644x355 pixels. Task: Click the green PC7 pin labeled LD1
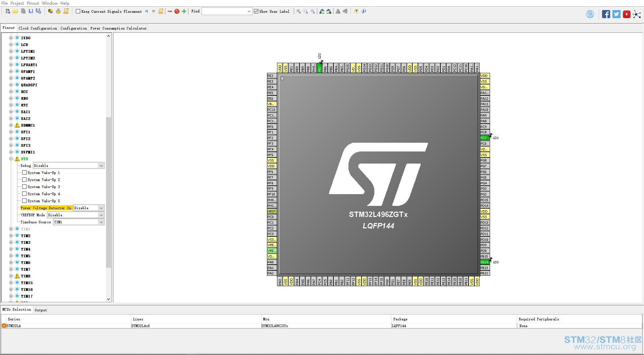[484, 138]
